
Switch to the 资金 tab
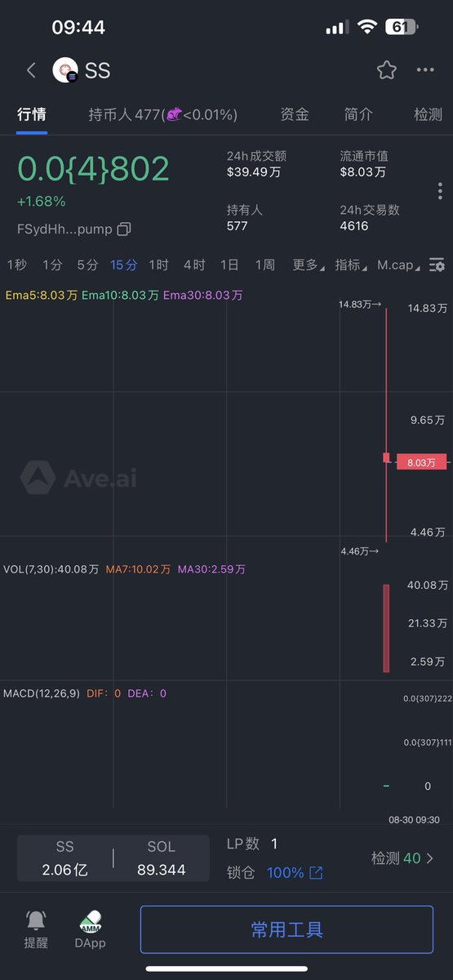[x=295, y=114]
